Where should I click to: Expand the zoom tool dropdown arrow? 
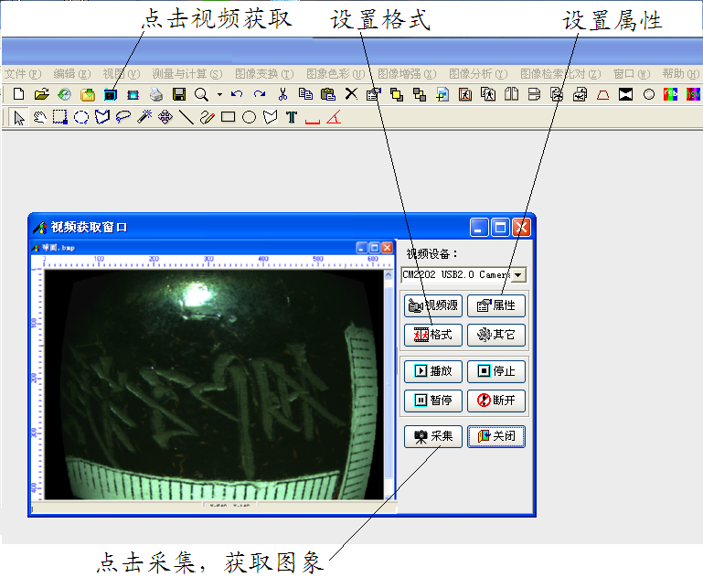point(219,94)
